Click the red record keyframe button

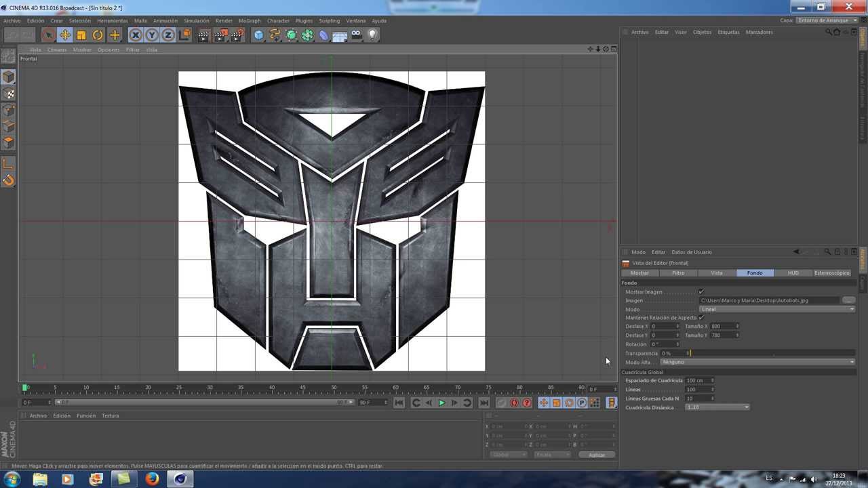[514, 403]
